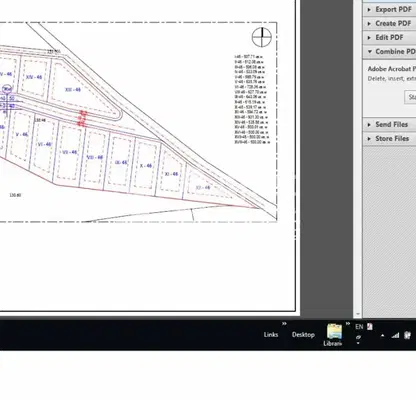
Task: Click plot label VIII - 46
Action: (x=95, y=157)
